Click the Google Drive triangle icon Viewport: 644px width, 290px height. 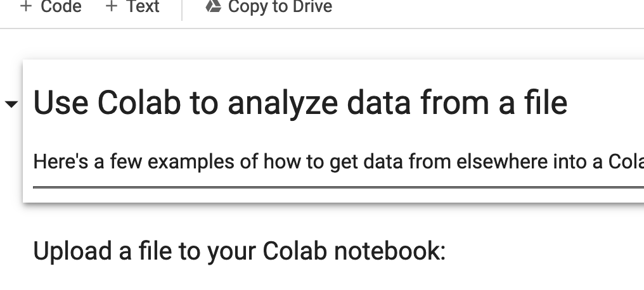point(213,6)
